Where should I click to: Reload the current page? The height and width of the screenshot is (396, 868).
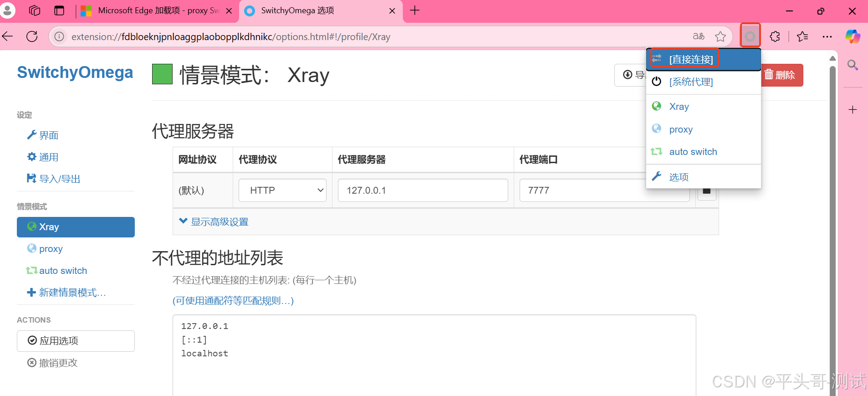[32, 36]
